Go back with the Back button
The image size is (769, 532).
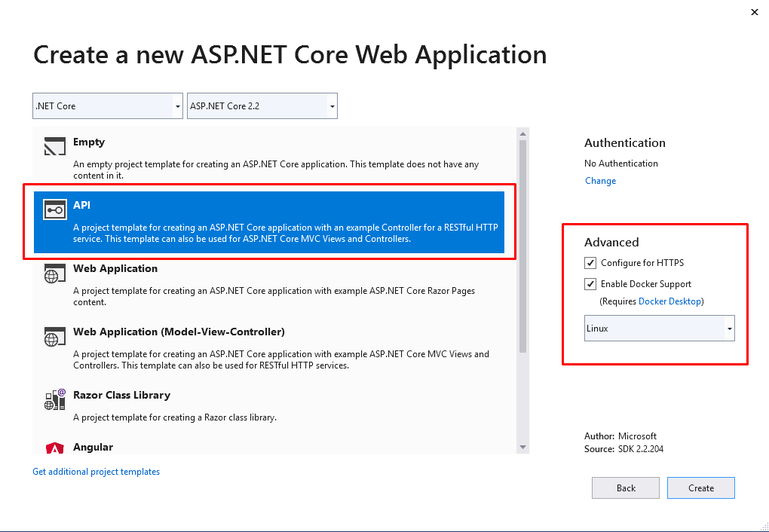626,488
